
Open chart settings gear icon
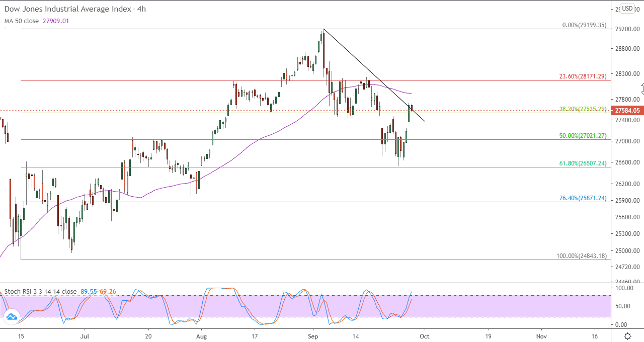click(x=627, y=335)
